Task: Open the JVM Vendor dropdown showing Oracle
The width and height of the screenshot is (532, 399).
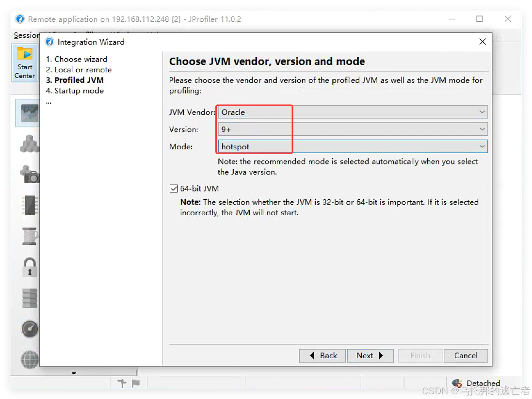Action: [353, 112]
